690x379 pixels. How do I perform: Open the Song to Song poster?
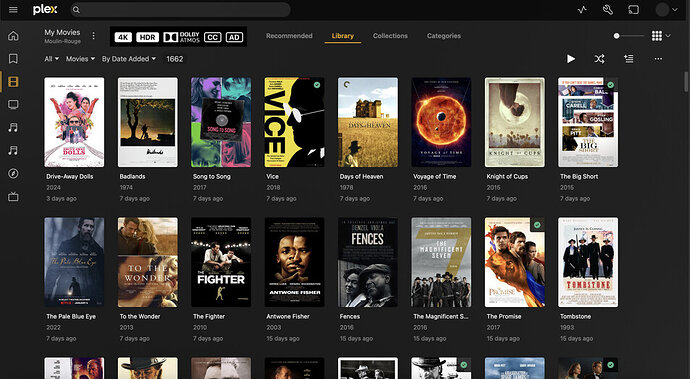221,122
